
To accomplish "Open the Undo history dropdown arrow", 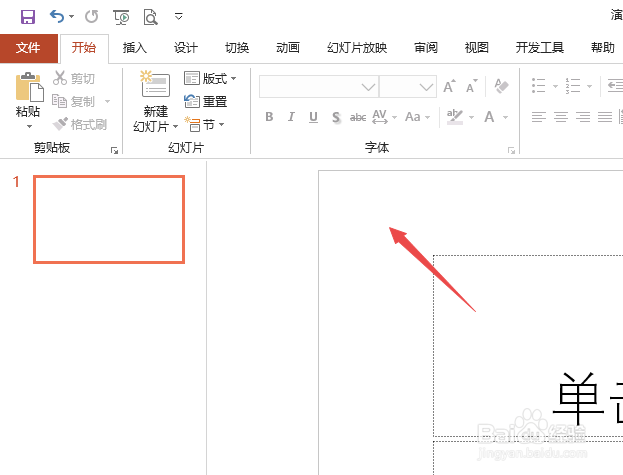I will pos(72,17).
